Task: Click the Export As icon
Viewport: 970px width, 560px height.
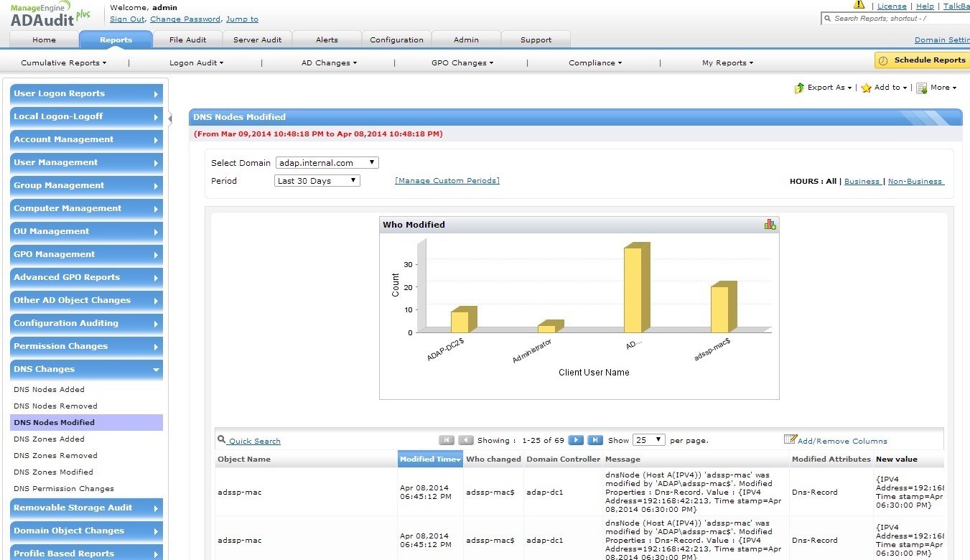Action: [x=799, y=88]
